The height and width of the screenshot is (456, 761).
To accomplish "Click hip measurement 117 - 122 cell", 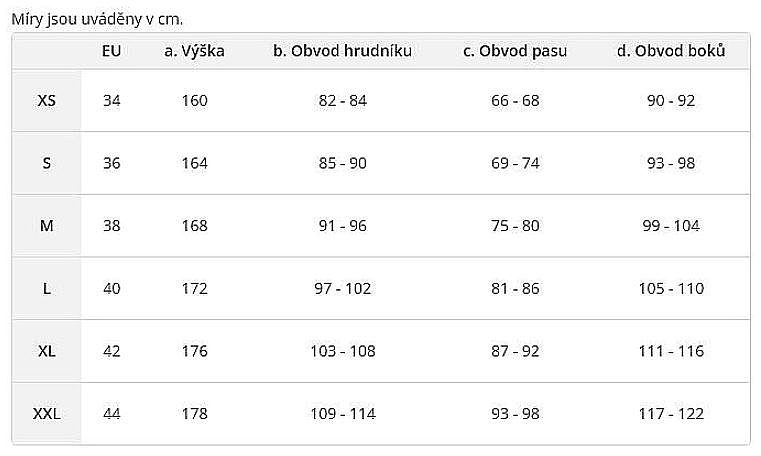I will coord(671,413).
